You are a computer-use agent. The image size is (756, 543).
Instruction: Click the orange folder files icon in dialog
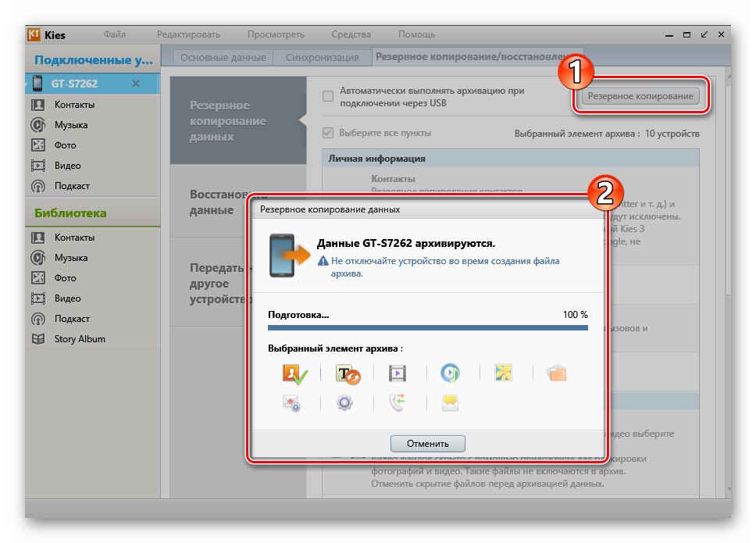click(556, 373)
